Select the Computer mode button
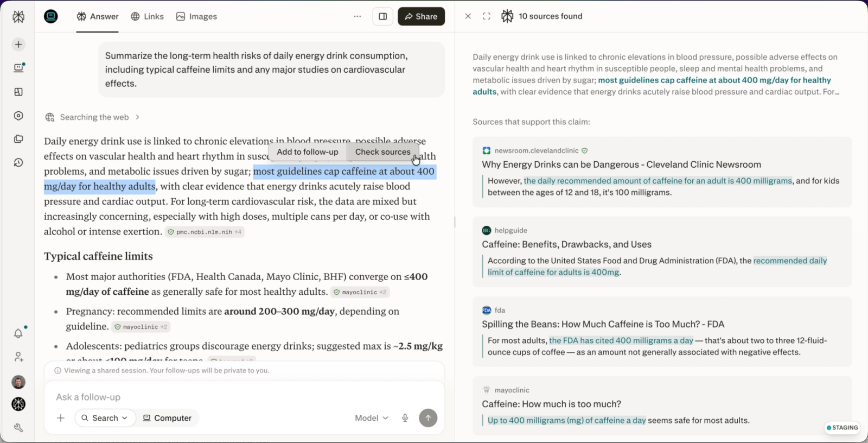 click(x=167, y=418)
